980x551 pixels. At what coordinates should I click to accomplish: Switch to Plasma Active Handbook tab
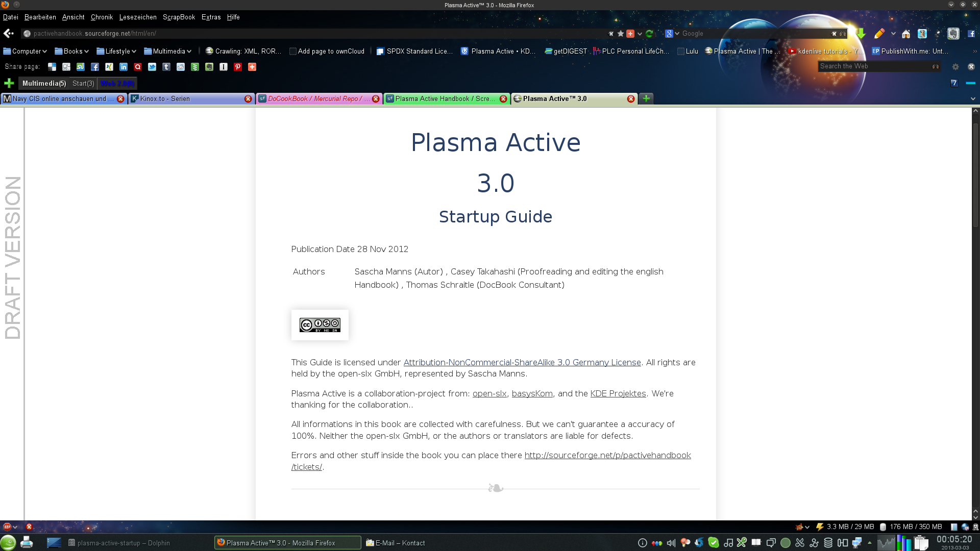tap(443, 98)
